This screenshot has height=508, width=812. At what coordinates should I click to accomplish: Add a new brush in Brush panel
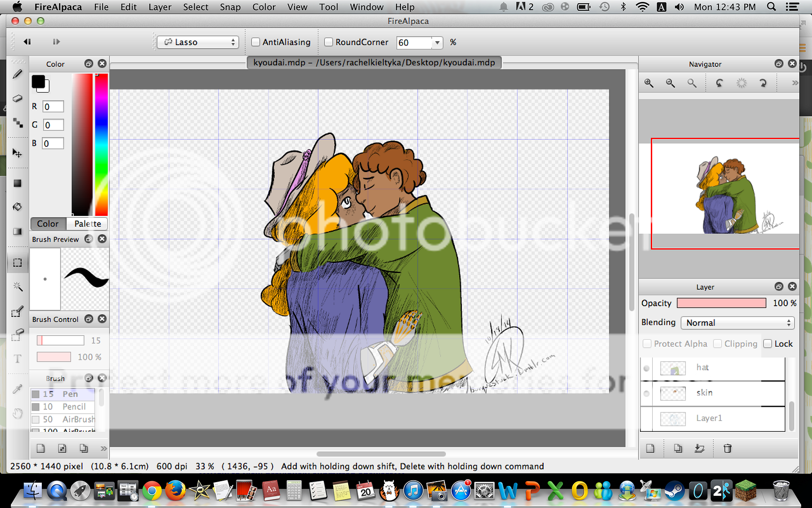[x=40, y=448]
